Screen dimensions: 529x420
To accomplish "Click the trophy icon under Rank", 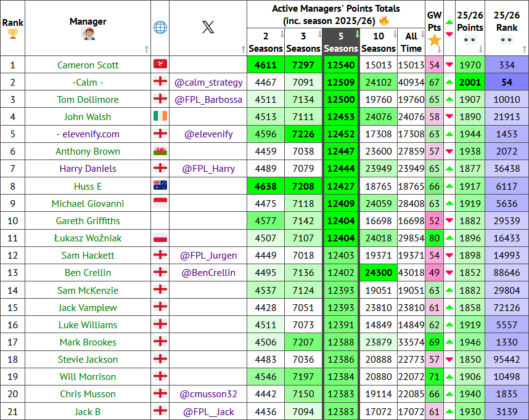I will click(x=13, y=34).
